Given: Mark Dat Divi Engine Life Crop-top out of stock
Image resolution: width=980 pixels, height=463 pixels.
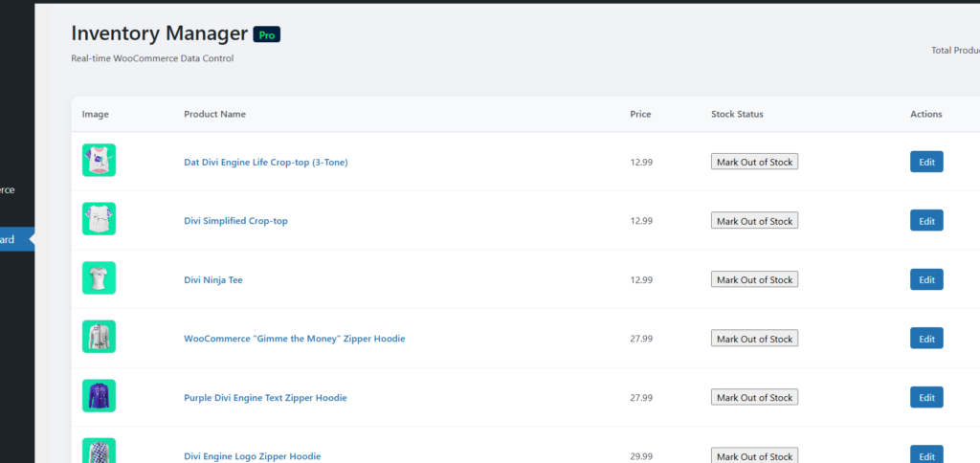Looking at the screenshot, I should coord(754,162).
